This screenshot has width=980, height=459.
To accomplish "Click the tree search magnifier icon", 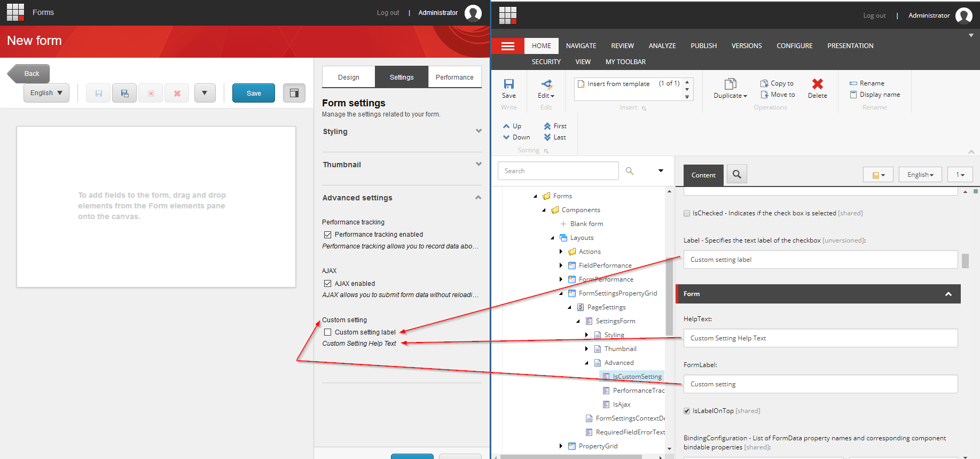I will (630, 171).
